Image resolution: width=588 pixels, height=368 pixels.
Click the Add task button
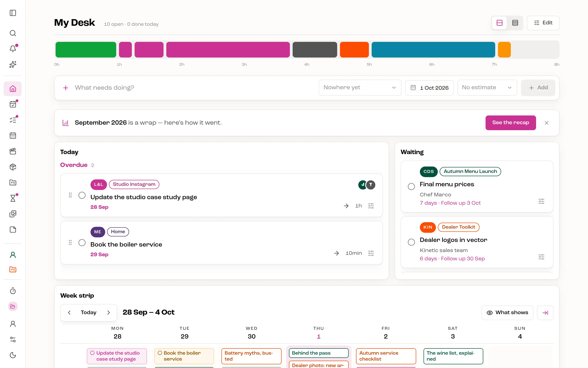pyautogui.click(x=538, y=88)
